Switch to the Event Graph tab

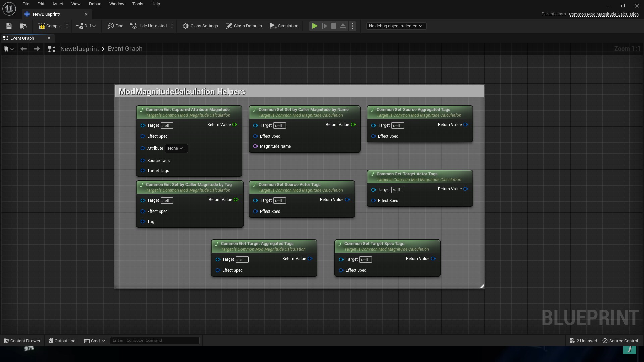(22, 38)
